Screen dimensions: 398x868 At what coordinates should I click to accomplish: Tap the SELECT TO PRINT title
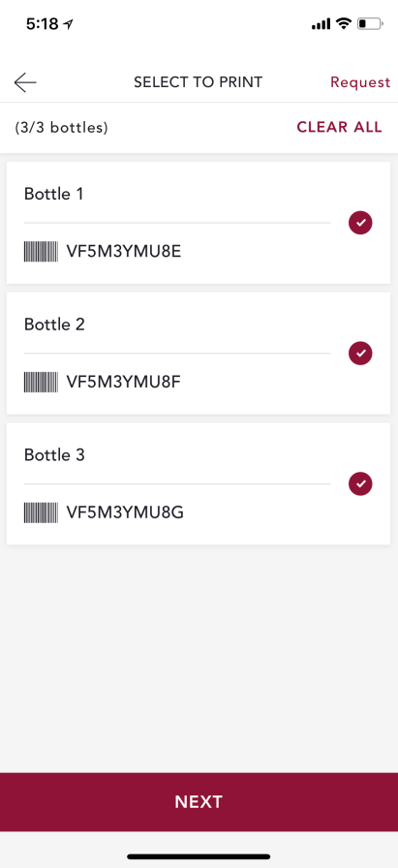click(x=199, y=82)
